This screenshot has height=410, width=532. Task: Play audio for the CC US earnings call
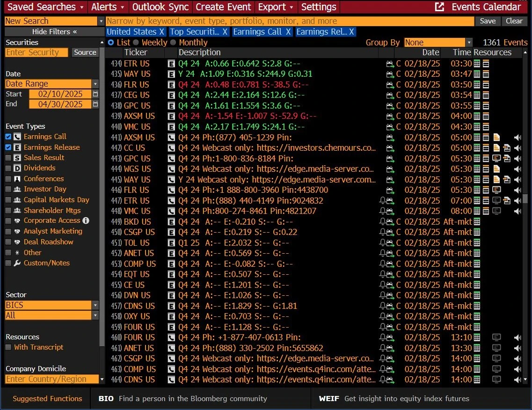click(517, 148)
